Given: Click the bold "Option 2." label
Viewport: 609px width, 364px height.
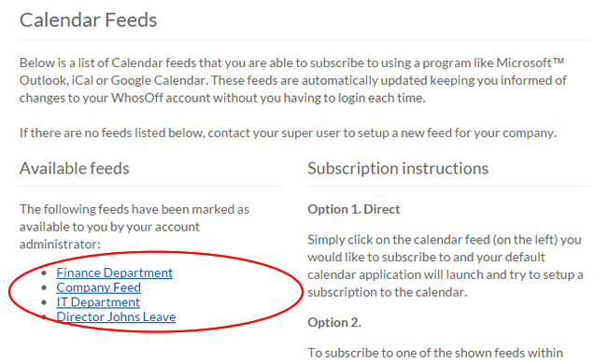Looking at the screenshot, I should (334, 323).
